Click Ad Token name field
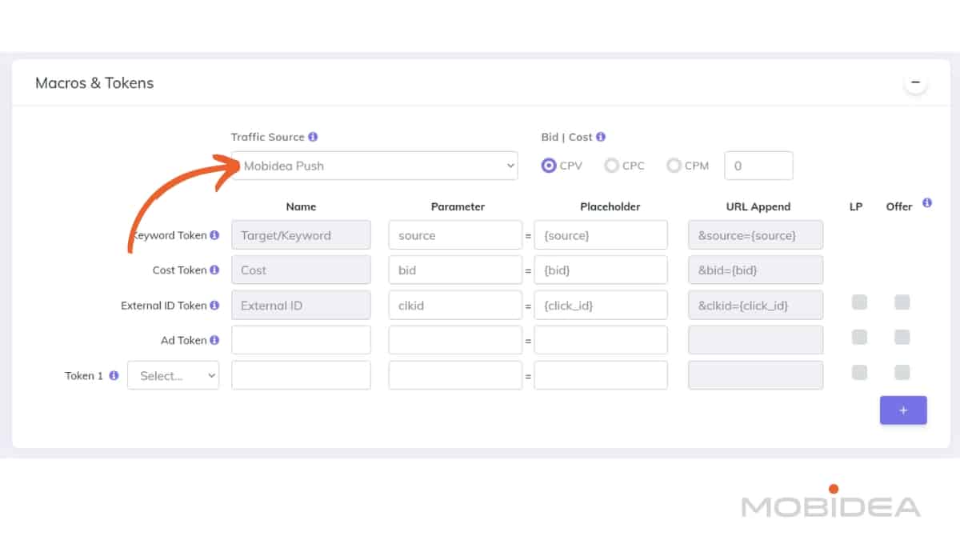 pos(301,340)
